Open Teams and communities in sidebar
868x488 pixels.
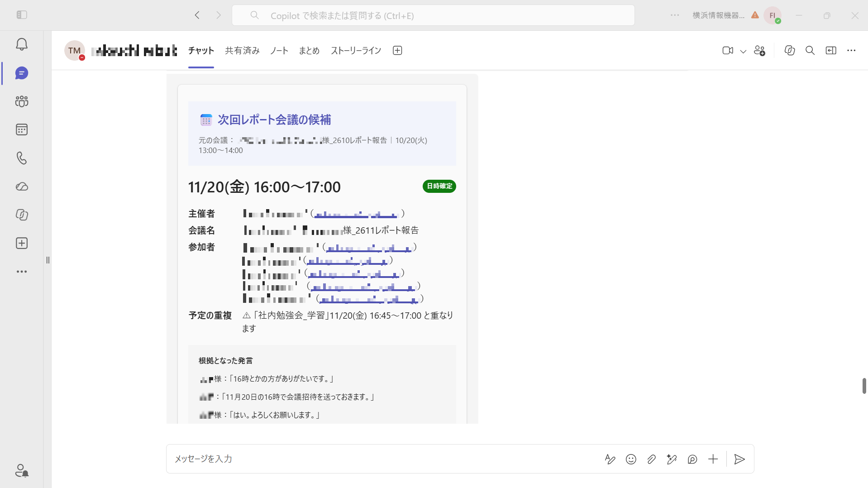[22, 101]
